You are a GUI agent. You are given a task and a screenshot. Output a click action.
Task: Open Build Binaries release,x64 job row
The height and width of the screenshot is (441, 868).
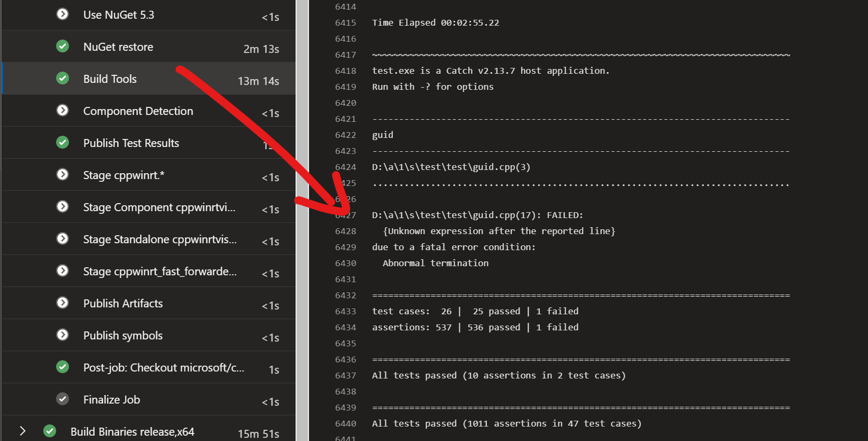point(149,429)
